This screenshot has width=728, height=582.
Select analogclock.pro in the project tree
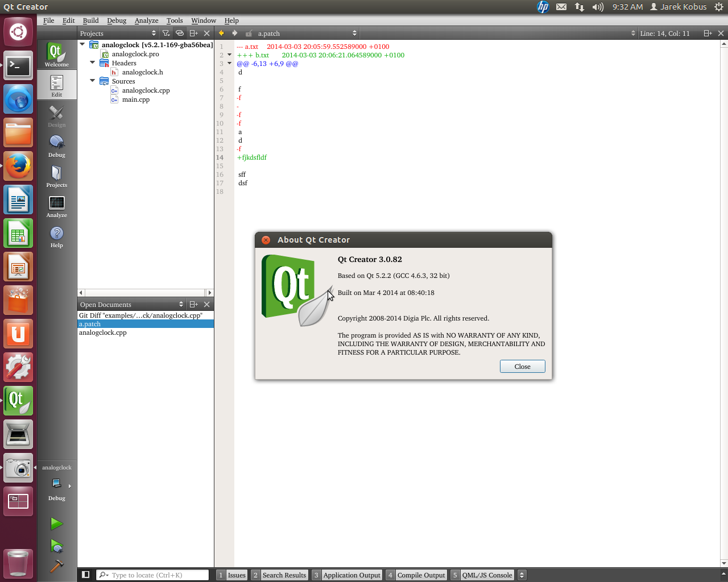pyautogui.click(x=135, y=54)
